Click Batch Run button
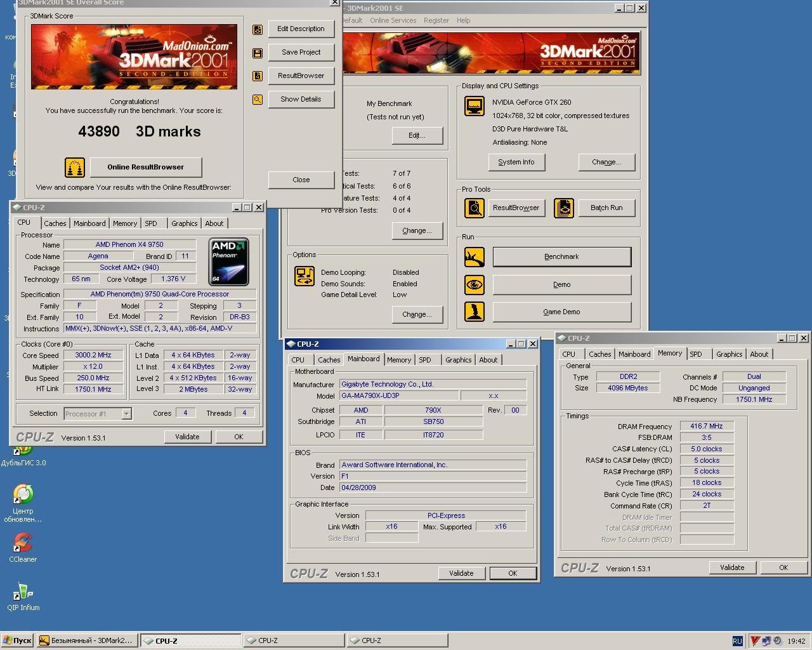 (x=607, y=208)
